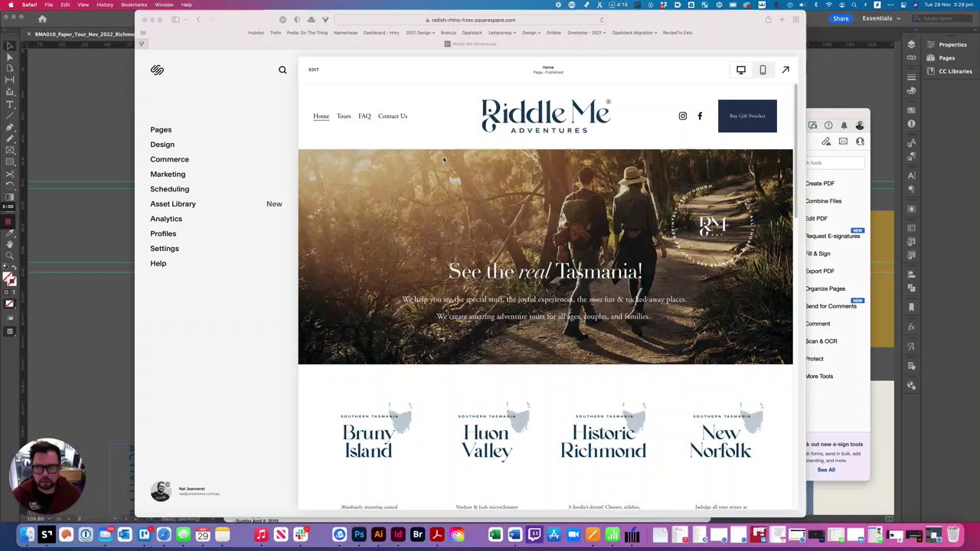
Task: Click Share button in InDesign window
Action: [841, 18]
